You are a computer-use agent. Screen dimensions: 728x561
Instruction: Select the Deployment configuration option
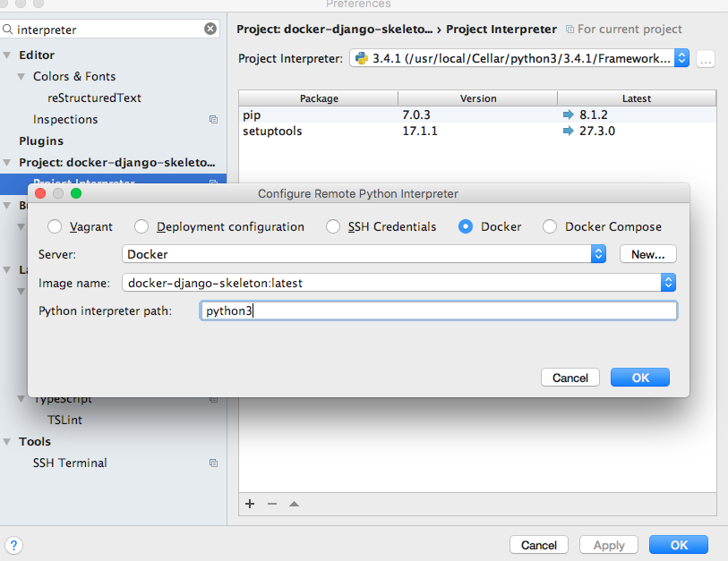pyautogui.click(x=141, y=227)
